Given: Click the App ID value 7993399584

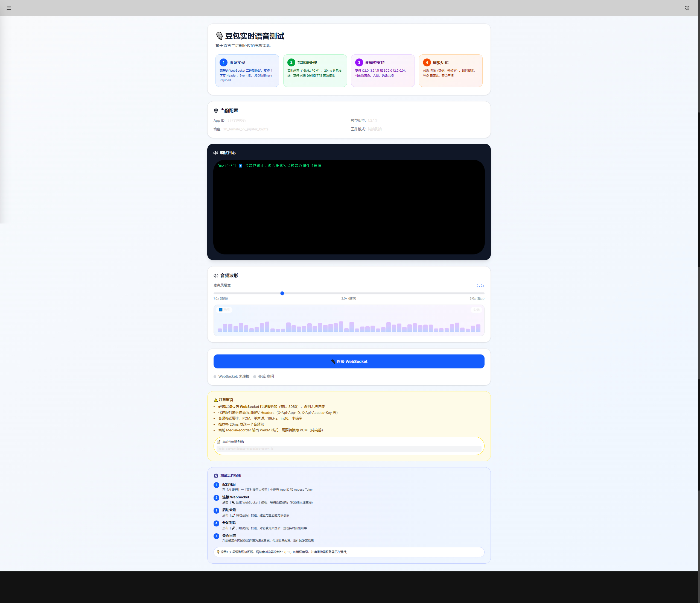Looking at the screenshot, I should click(x=237, y=121).
